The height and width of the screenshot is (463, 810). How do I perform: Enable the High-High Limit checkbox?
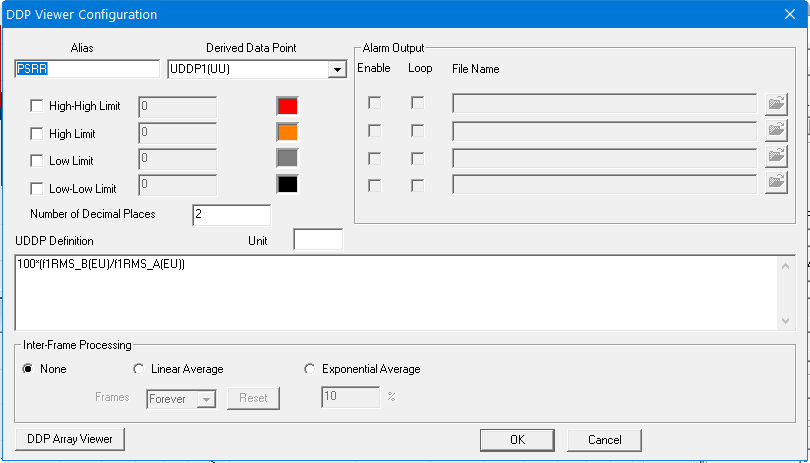pyautogui.click(x=37, y=106)
